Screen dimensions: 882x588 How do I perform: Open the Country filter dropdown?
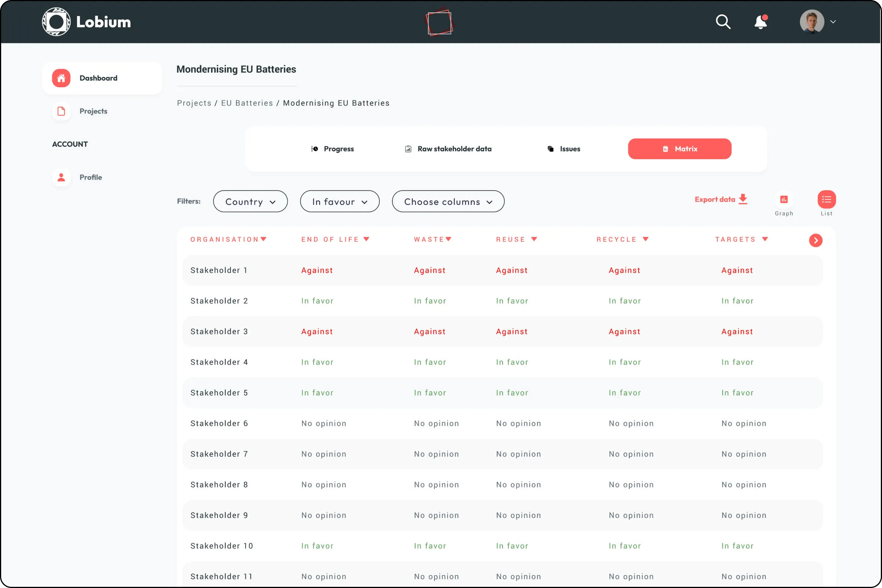click(250, 201)
